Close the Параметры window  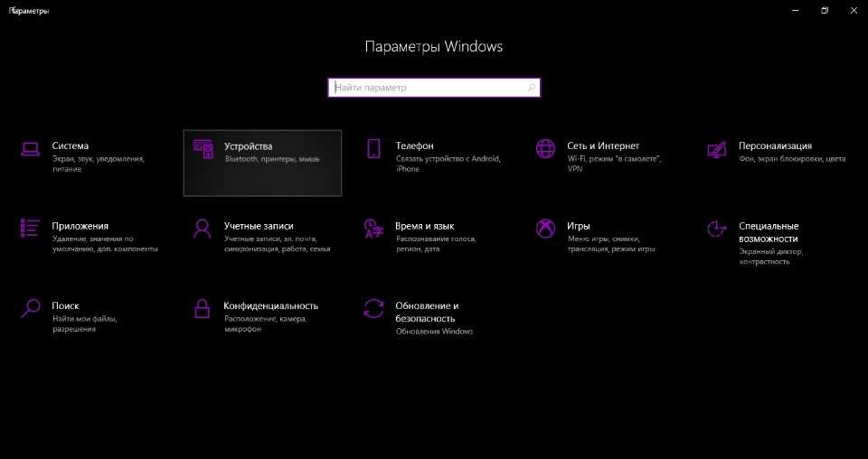(854, 11)
